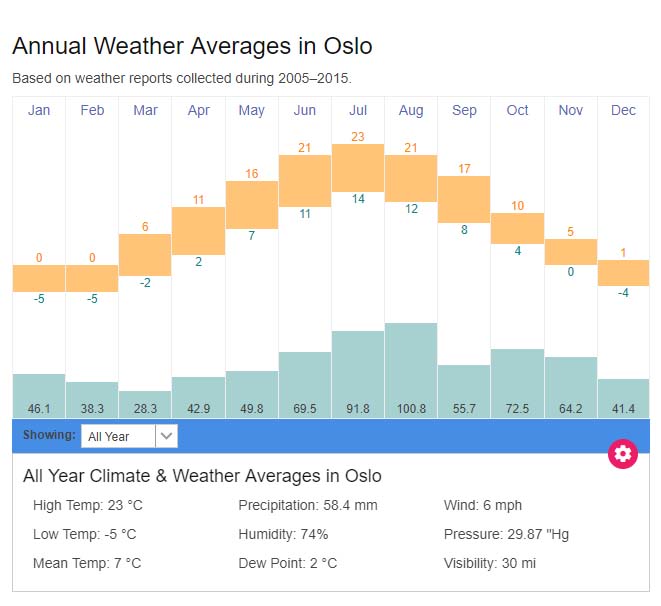Switch to the Jun month column
Screen dimensions: 661x606
(x=305, y=110)
